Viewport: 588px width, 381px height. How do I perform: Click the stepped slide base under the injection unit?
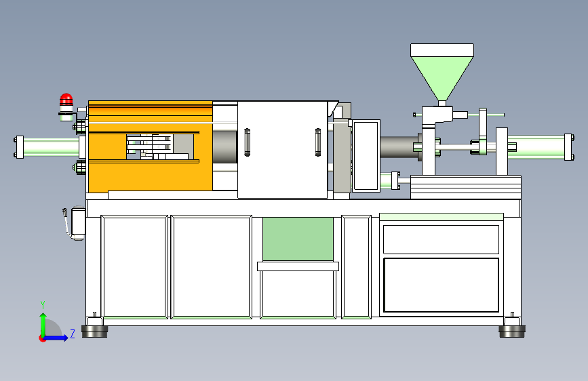(466, 186)
